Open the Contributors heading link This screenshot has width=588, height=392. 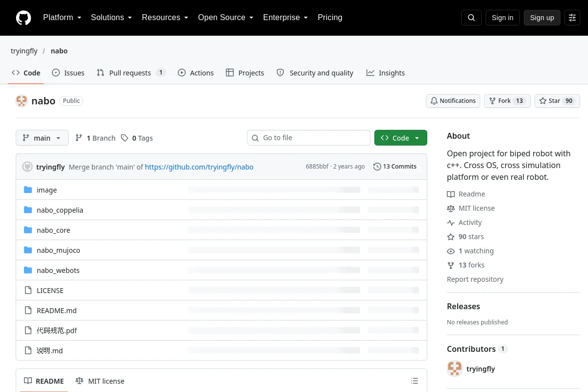pyautogui.click(x=477, y=349)
